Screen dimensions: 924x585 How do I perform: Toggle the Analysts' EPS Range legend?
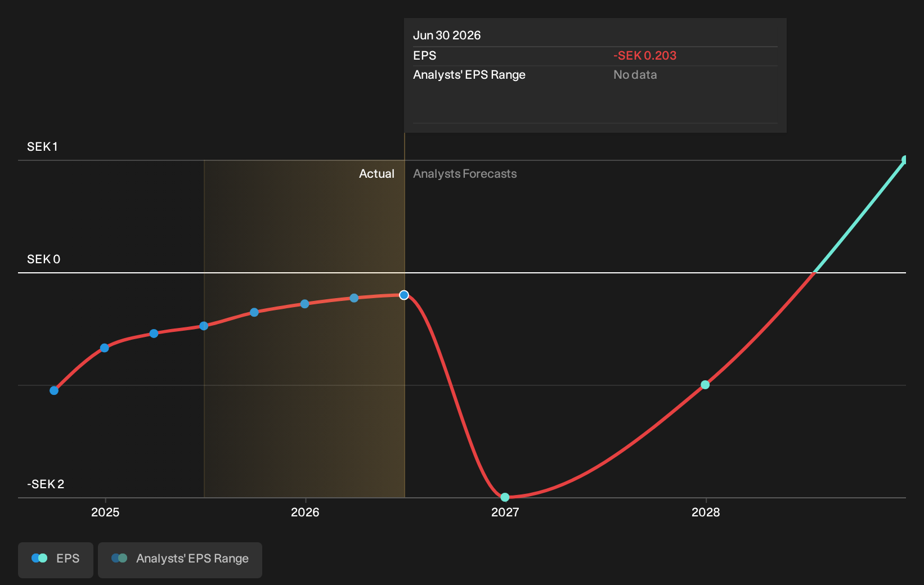click(180, 560)
